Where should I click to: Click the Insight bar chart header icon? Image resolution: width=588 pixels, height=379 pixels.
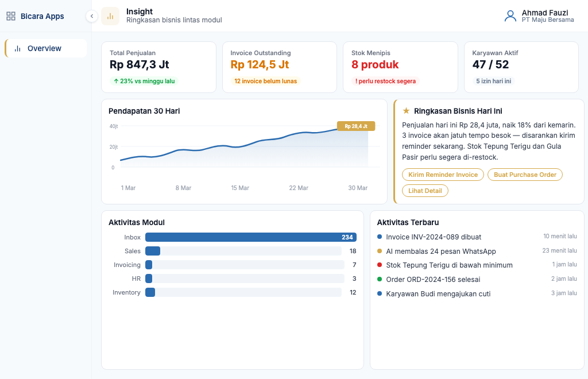coord(110,16)
